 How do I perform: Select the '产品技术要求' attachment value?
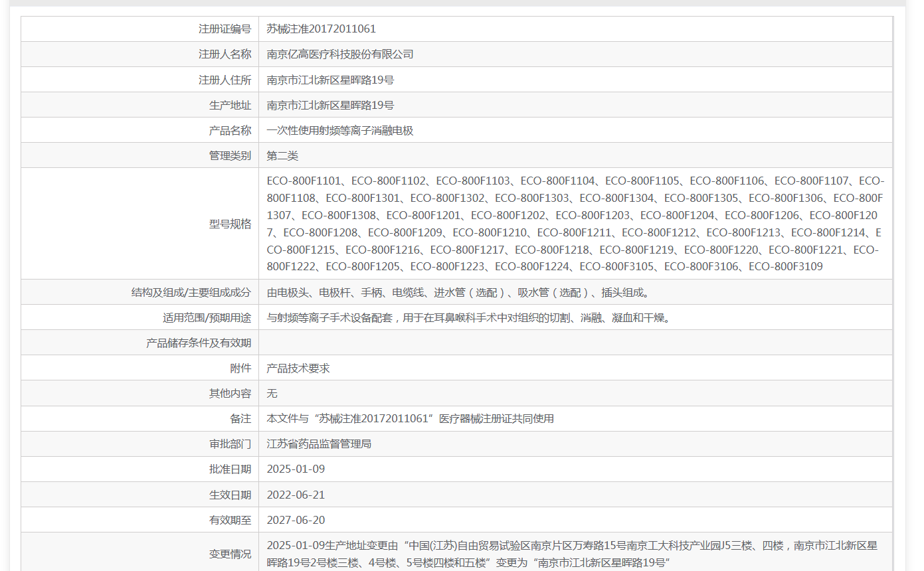pos(298,368)
